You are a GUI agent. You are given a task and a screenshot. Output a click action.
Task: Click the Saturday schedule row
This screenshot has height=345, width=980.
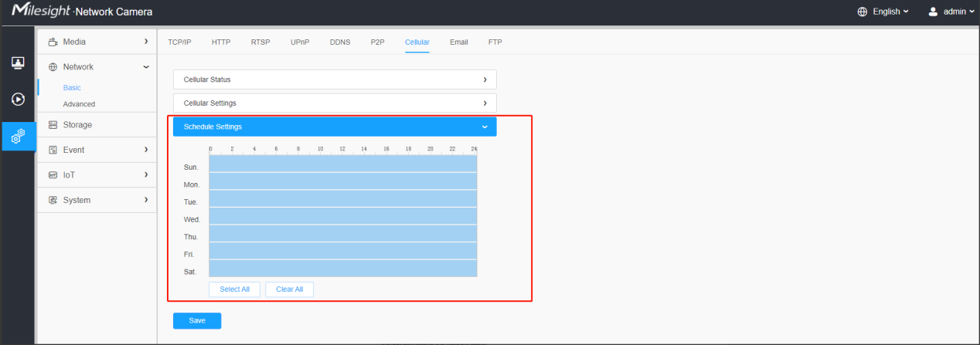click(x=343, y=268)
